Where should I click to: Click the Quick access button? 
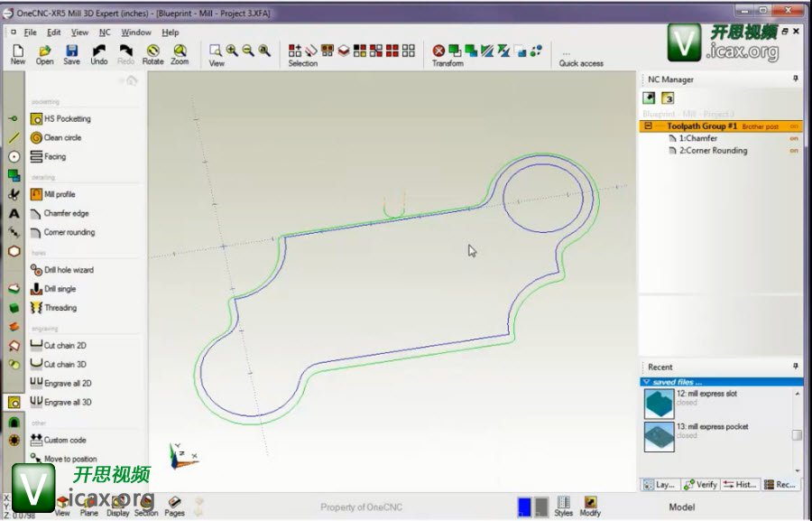pos(580,58)
